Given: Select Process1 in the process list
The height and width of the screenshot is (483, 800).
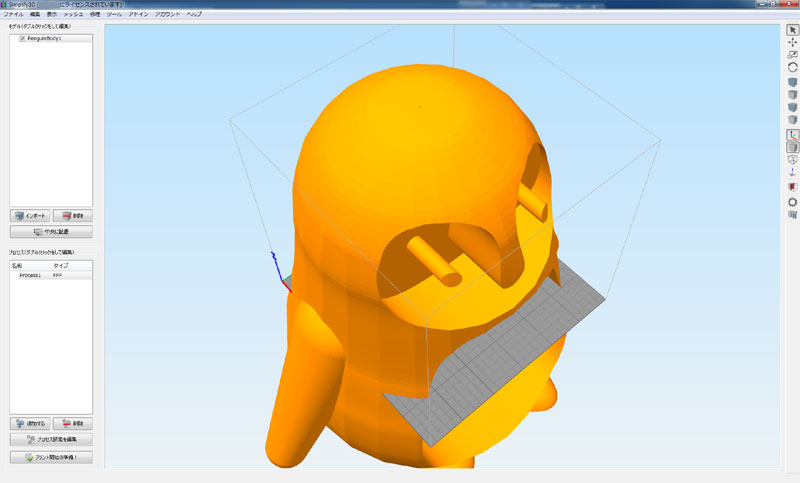Looking at the screenshot, I should [28, 275].
